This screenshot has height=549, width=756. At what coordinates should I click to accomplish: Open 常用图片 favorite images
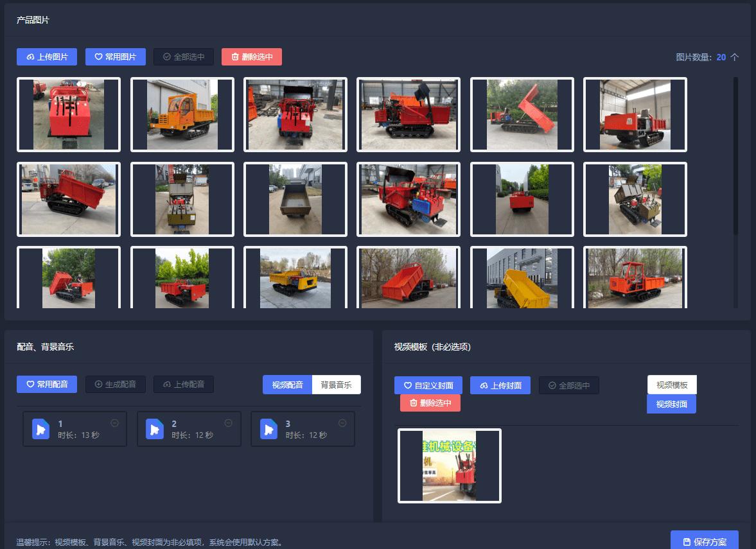tap(116, 57)
